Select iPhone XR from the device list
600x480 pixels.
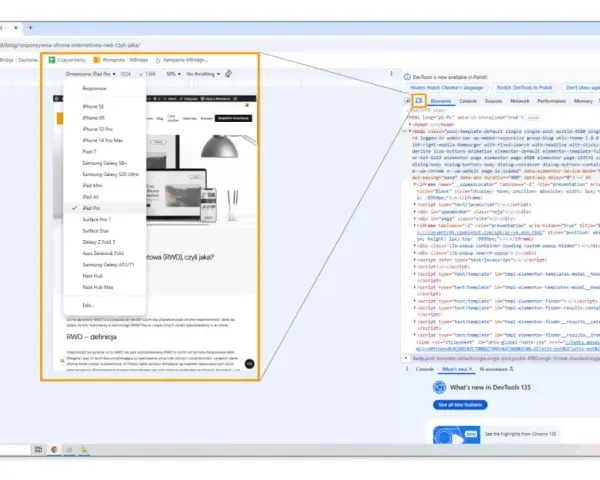[x=104, y=118]
